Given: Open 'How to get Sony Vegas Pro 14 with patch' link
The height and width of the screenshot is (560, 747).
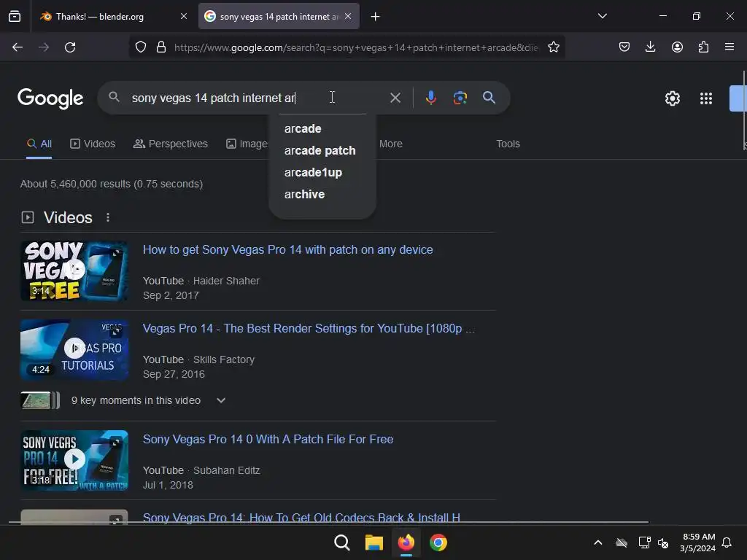Looking at the screenshot, I should 287,249.
